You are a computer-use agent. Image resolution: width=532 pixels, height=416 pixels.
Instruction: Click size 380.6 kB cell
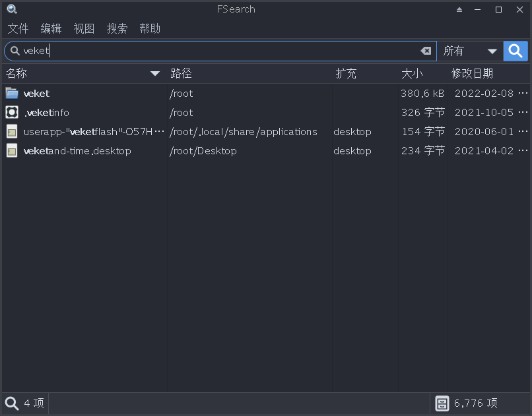422,93
